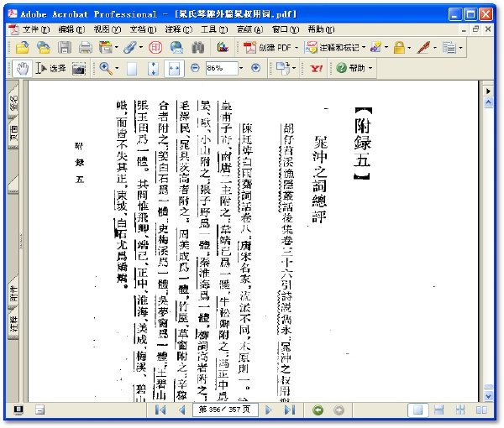Open the rotate view dropdown
Image resolution: width=504 pixels, height=428 pixels.
pyautogui.click(x=286, y=68)
